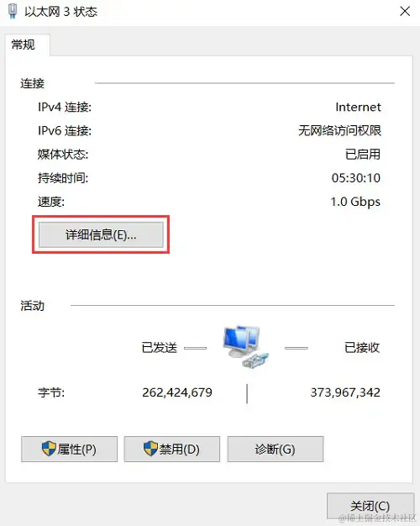Click the 属性(P) properties button
The image size is (420, 526).
[x=70, y=449]
